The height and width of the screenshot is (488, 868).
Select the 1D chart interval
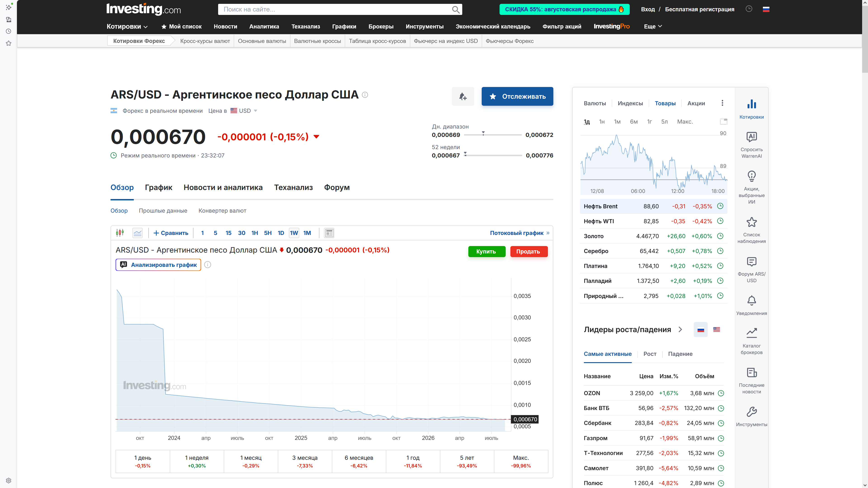(281, 233)
